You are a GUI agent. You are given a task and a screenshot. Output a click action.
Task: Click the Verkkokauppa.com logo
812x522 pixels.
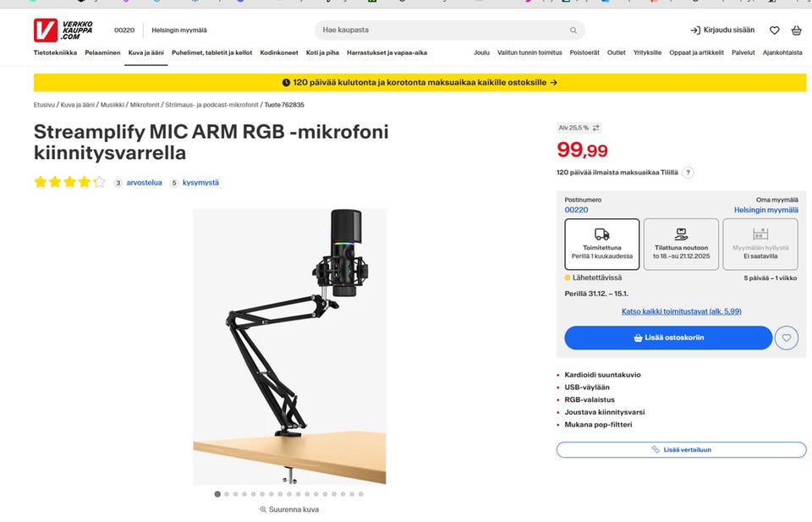[63, 30]
